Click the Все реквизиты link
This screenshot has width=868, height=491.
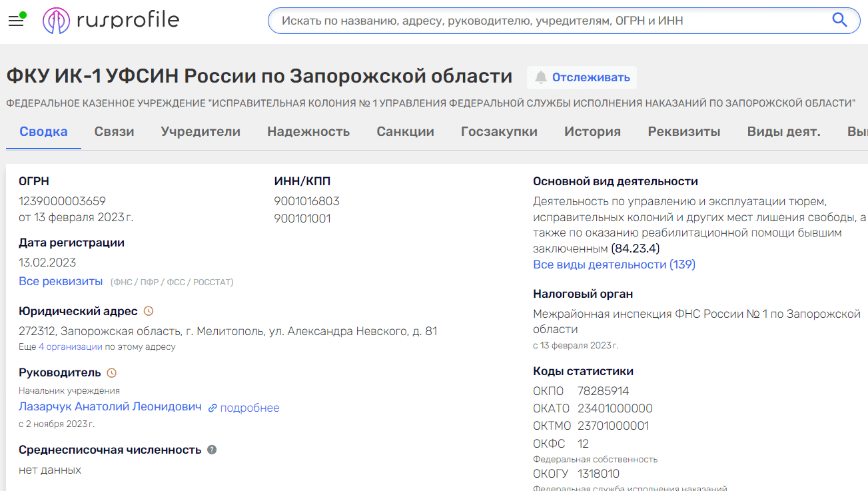click(x=61, y=281)
